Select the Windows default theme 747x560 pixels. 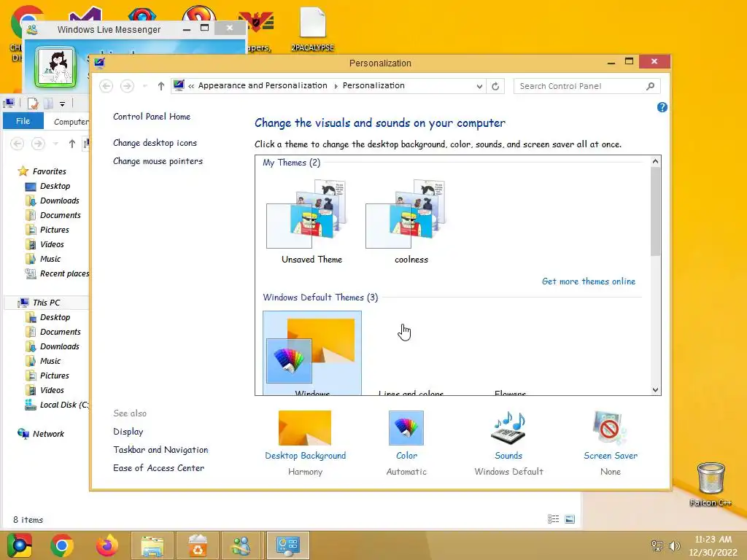click(x=312, y=353)
